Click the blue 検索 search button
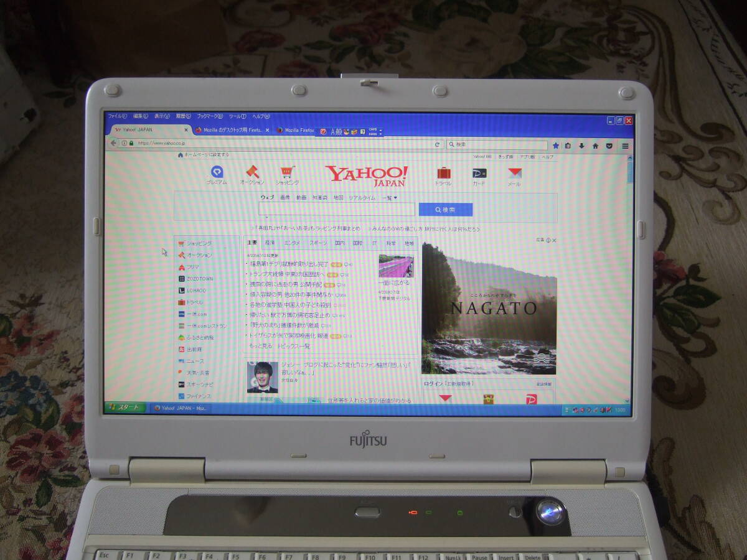 coord(446,210)
